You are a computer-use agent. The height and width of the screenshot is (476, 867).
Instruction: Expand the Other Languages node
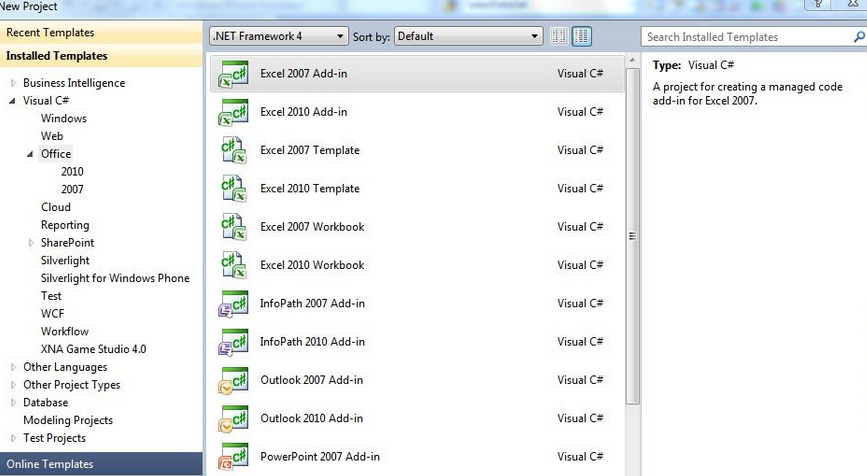point(13,367)
